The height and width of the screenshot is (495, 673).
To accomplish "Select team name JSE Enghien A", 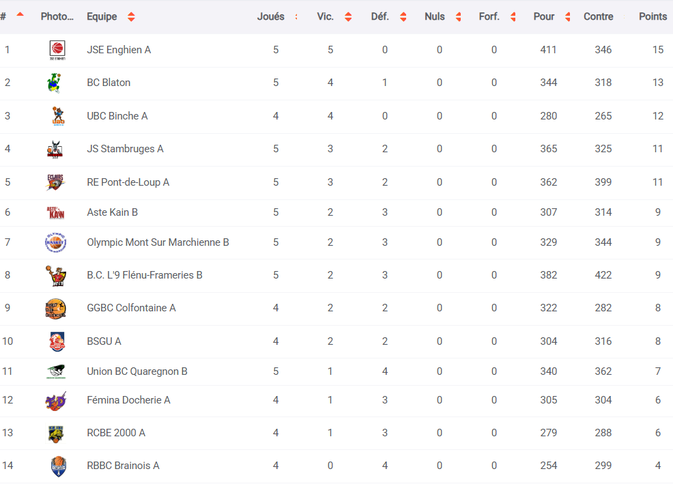I will coord(119,50).
